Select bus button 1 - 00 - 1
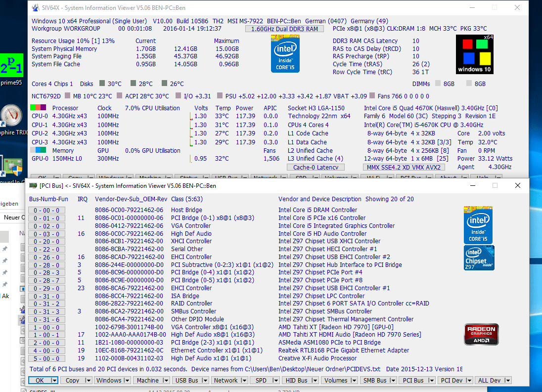Screen dimensions: 542x392 (x=46, y=335)
